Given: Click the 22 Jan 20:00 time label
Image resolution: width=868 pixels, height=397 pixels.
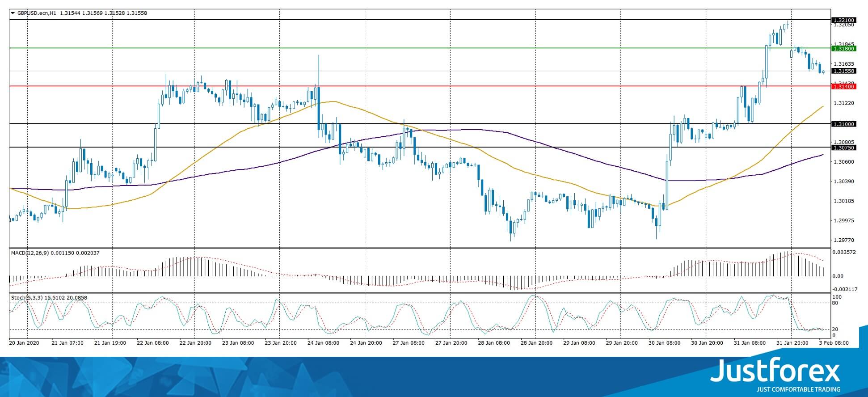Looking at the screenshot, I should coord(195,343).
